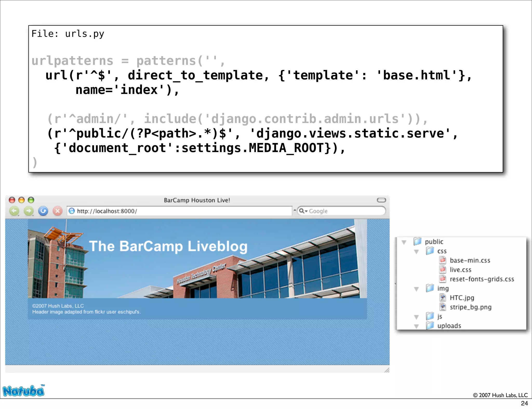Viewport: 532px width, 409px height.
Task: Click the BarCamp Houston Live! window title
Action: [197, 200]
